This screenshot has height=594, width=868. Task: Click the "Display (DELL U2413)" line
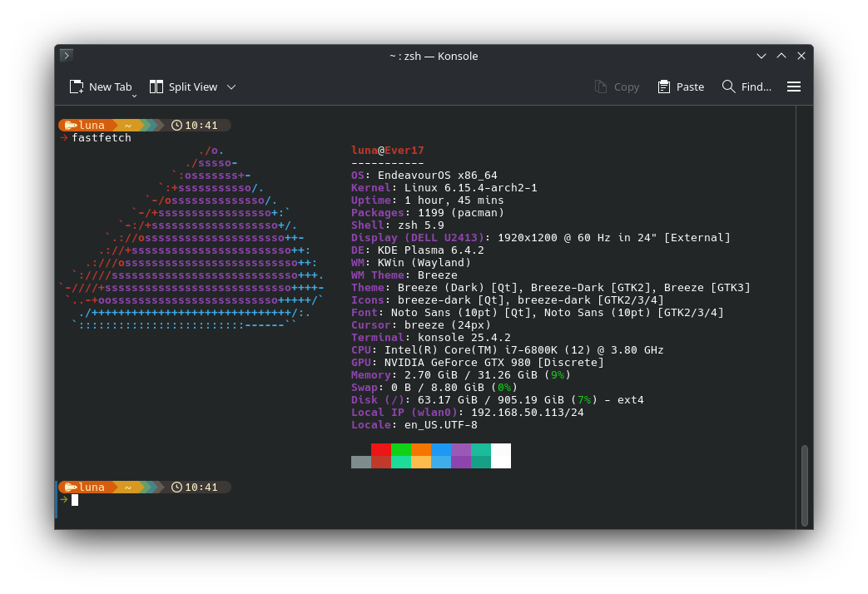(541, 237)
